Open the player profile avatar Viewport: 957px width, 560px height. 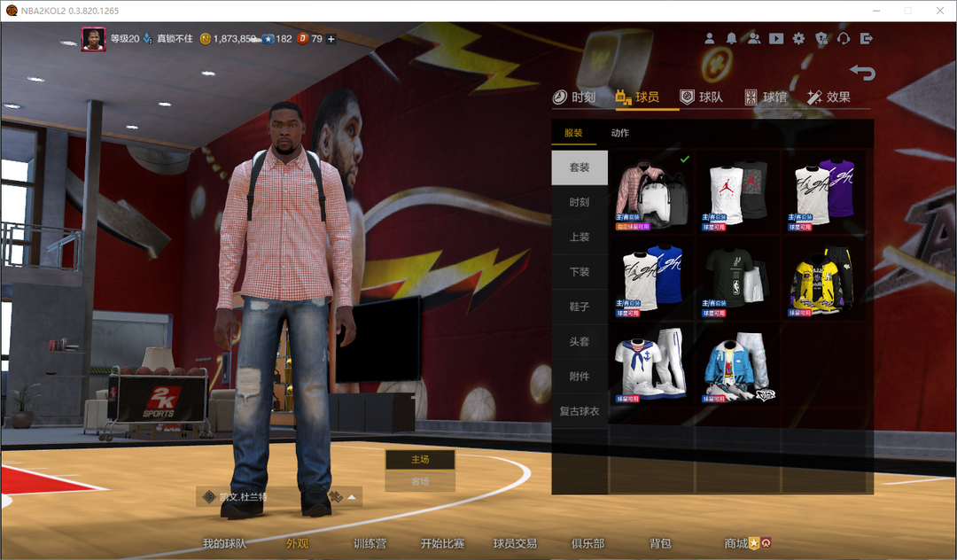(93, 39)
